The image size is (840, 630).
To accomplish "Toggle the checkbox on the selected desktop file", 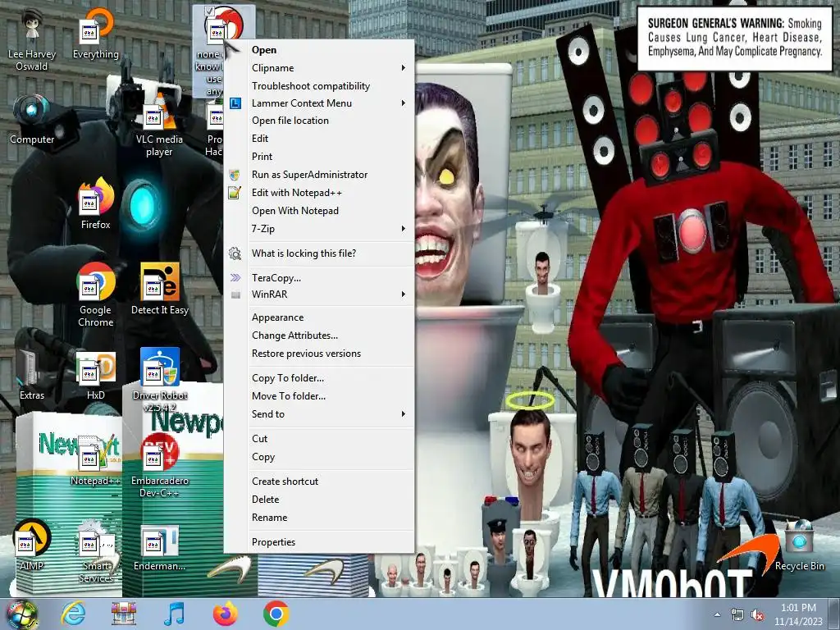I will [x=209, y=11].
